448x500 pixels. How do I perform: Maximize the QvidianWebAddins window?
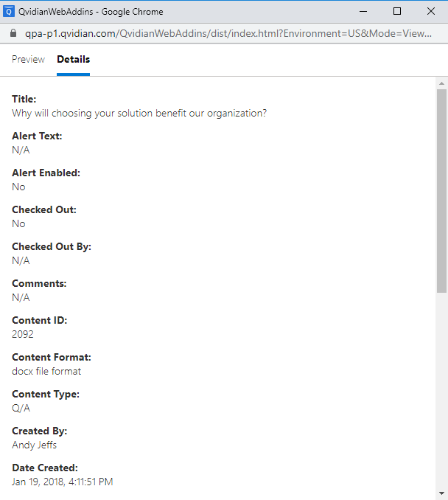(397, 12)
